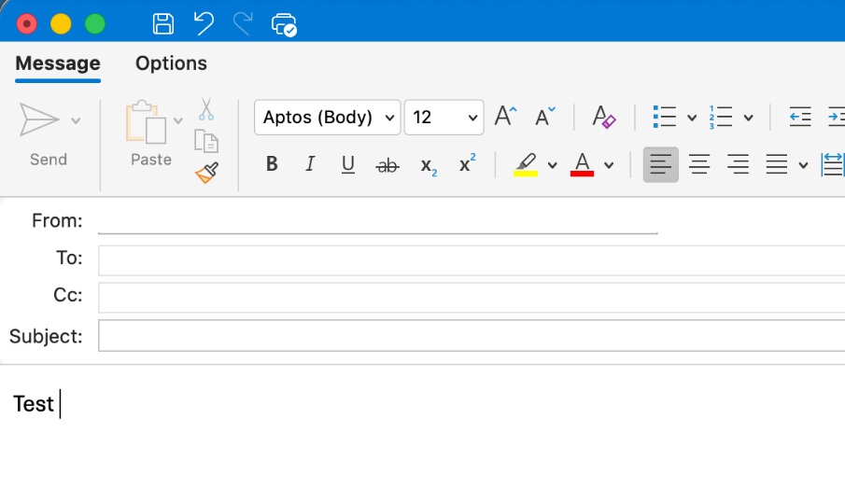Minimize window with yellow button
The height and width of the screenshot is (504, 845).
[61, 24]
